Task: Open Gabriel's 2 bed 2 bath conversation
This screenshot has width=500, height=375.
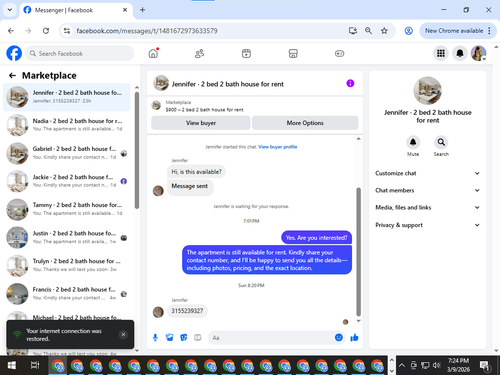Action: pos(67,153)
